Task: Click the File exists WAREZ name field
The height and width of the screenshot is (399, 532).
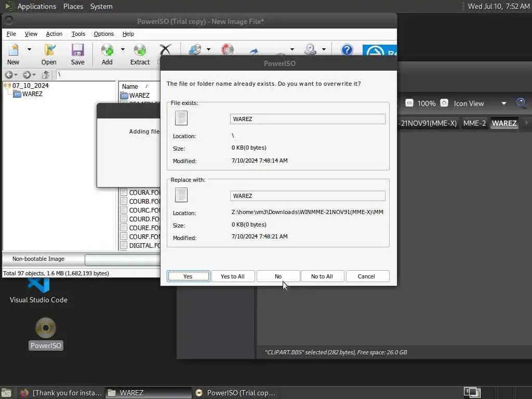Action: [308, 119]
